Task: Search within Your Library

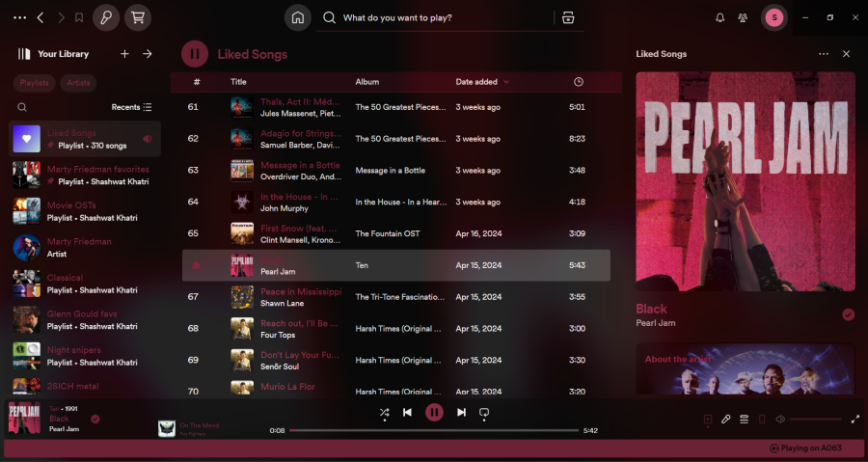Action: pos(21,107)
